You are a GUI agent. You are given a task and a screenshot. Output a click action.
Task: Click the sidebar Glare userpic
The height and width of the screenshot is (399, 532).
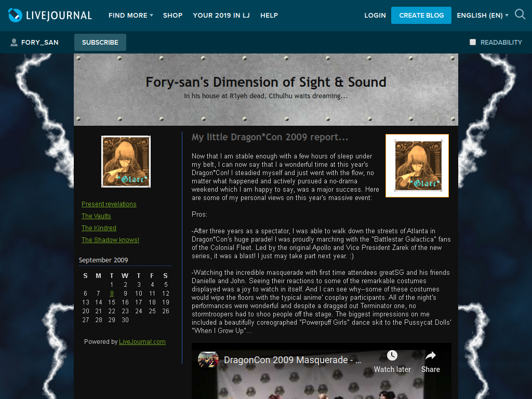coord(126,162)
